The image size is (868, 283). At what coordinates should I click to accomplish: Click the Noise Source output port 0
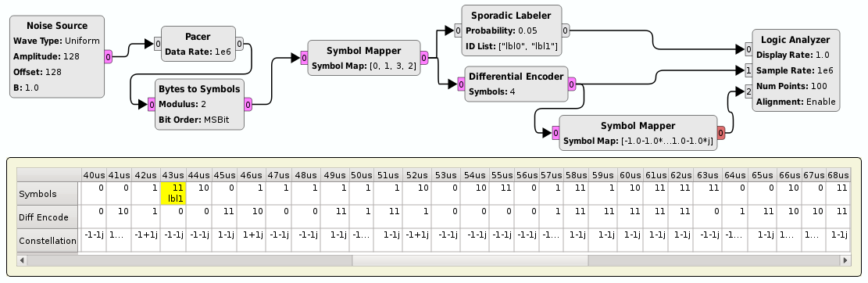(x=108, y=56)
